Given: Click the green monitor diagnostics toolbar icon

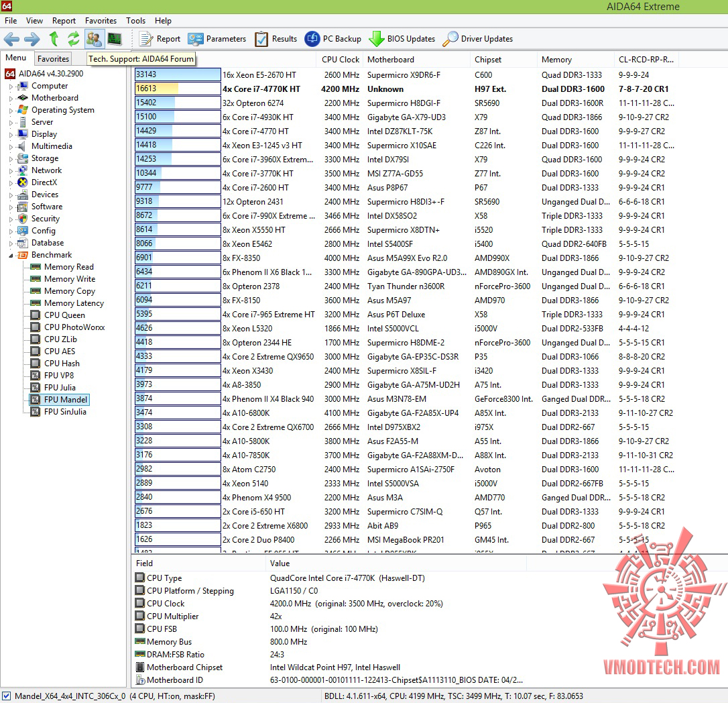Looking at the screenshot, I should [114, 38].
